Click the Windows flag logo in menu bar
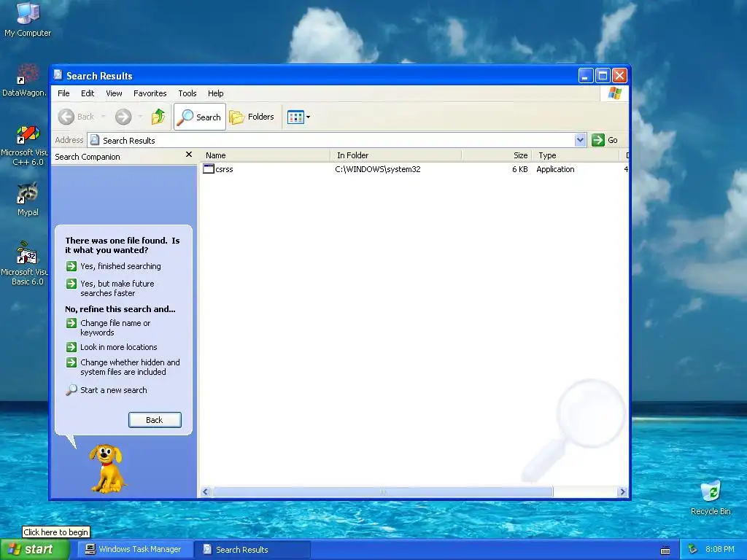This screenshot has width=747, height=560. [614, 93]
